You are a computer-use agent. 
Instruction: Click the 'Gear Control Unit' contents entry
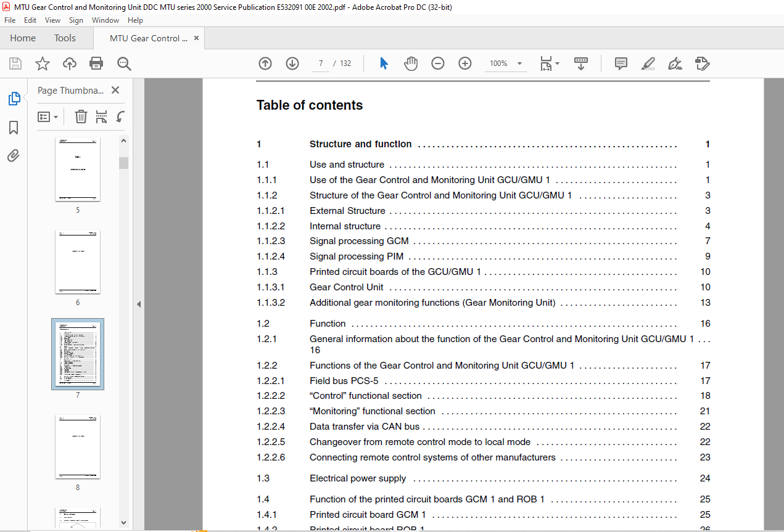[346, 287]
